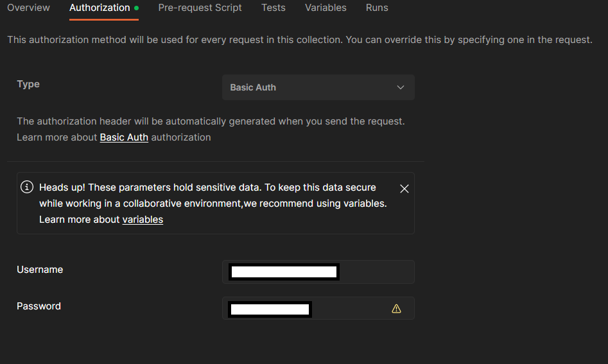The image size is (608, 364).
Task: Follow the Basic Auth documentation link
Action: (x=124, y=137)
